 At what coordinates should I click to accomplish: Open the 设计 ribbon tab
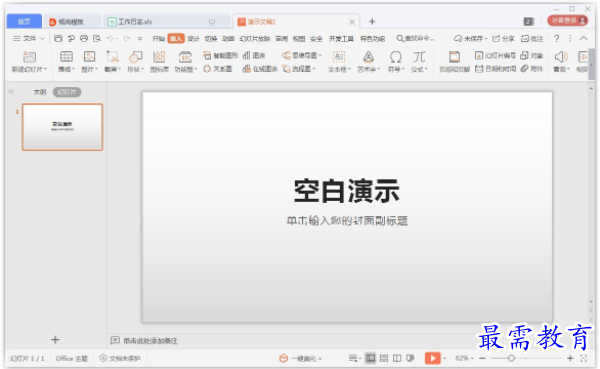tap(193, 38)
